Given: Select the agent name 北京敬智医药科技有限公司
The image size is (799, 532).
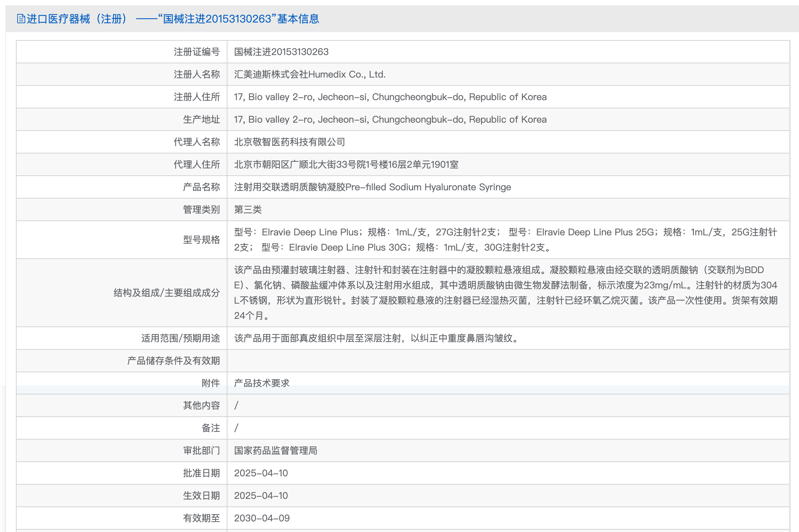Looking at the screenshot, I should [289, 142].
